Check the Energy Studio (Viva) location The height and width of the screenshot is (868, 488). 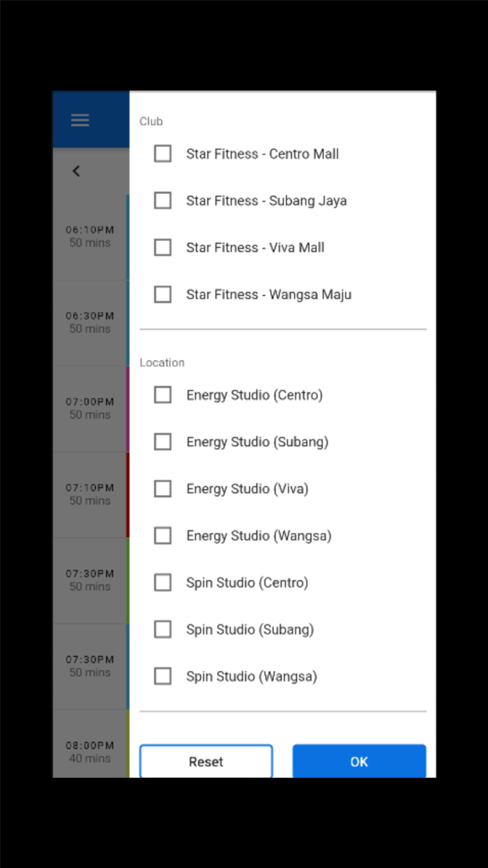162,488
